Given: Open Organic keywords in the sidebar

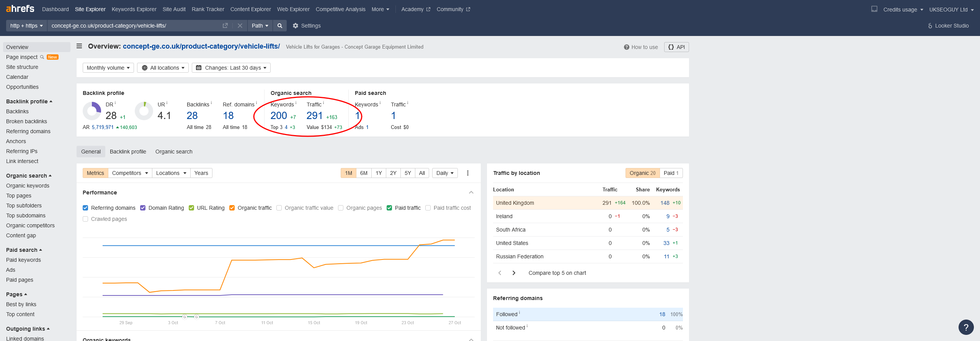Looking at the screenshot, I should [28, 186].
